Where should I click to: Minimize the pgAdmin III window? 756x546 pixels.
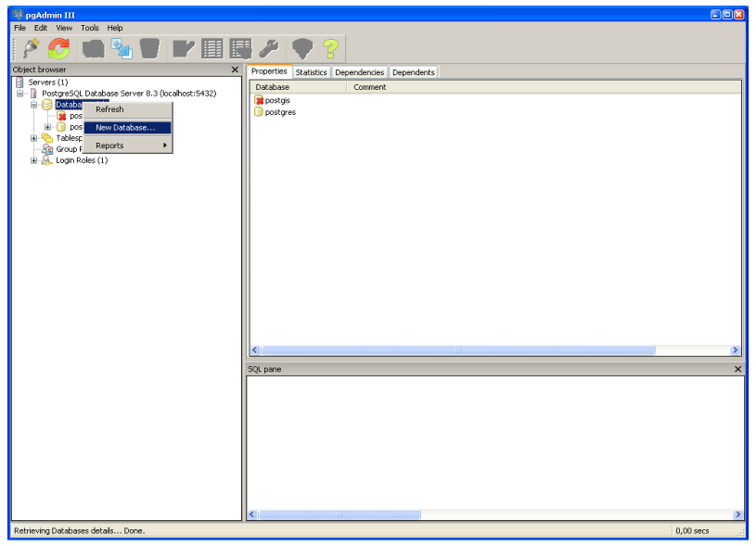click(x=716, y=15)
